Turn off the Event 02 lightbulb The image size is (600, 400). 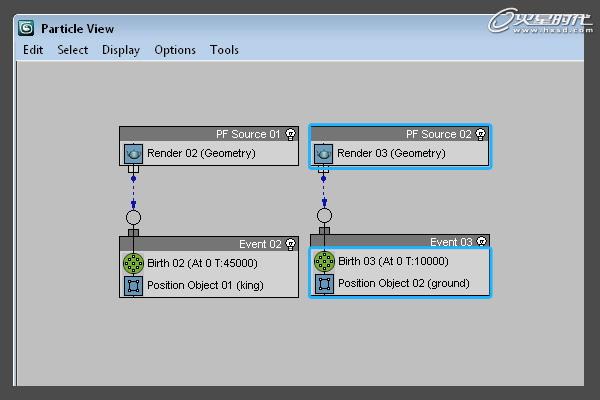[290, 243]
